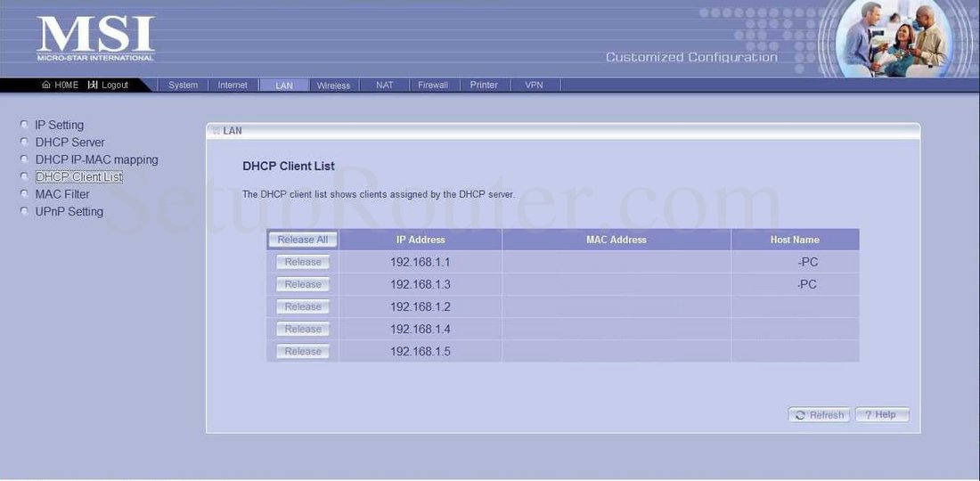Viewport: 980px width, 481px height.
Task: Release the 192.168.1.1 client
Action: [x=303, y=263]
